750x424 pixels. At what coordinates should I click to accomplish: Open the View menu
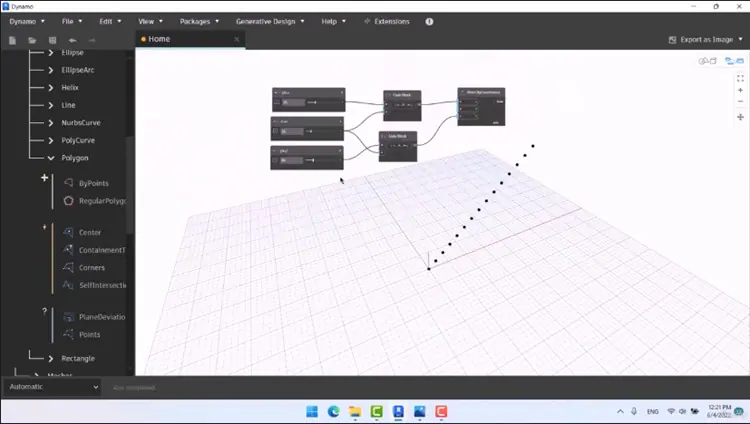tap(150, 22)
